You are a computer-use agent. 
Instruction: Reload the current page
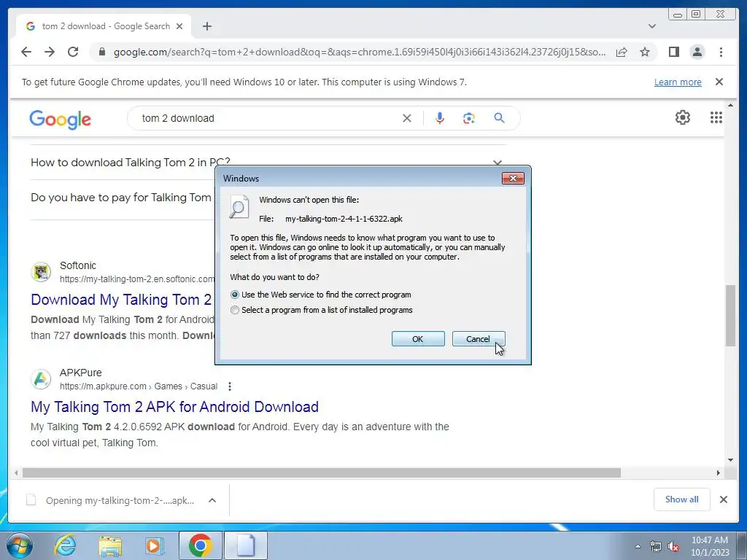[73, 52]
